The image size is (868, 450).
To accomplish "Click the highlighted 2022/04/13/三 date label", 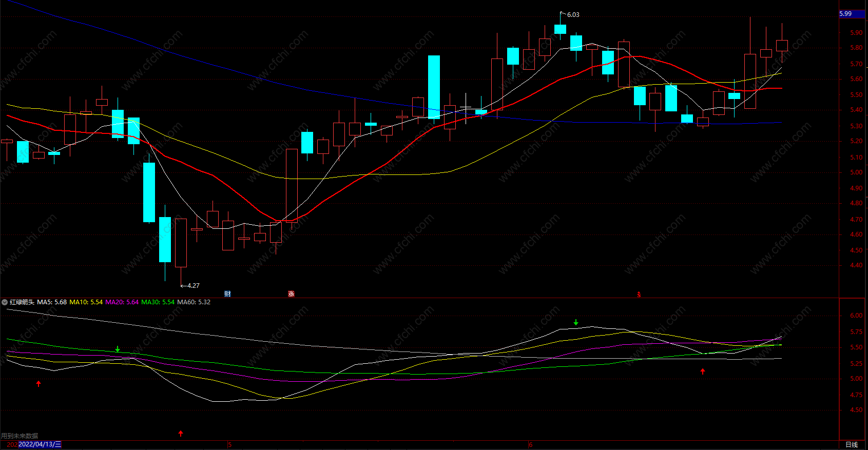I will point(40,444).
